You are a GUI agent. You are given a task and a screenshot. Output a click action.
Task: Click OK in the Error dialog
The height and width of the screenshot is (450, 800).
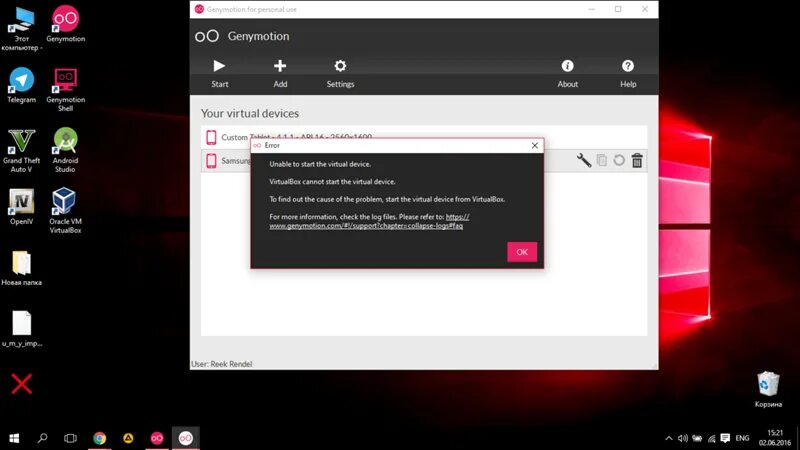point(521,252)
